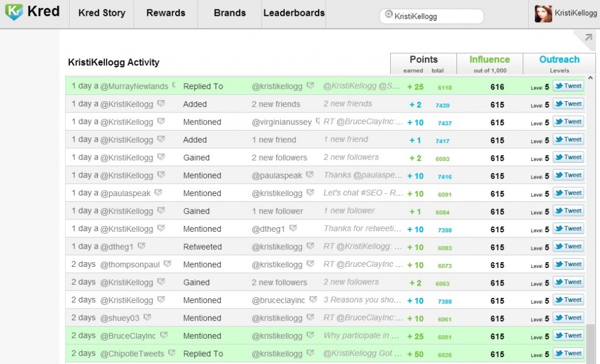Viewport: 600px width, 364px height.
Task: Click the activity list scrollbar thumb
Action: coord(591,344)
